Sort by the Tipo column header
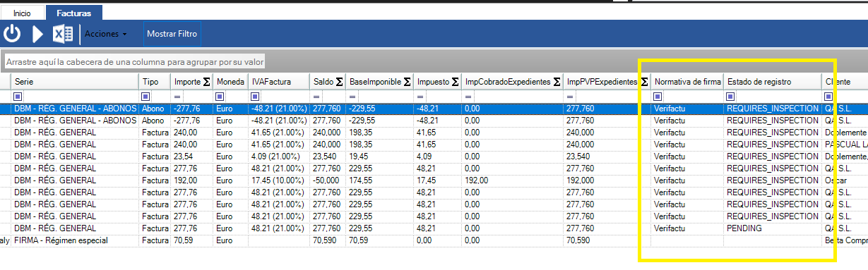This screenshot has width=868, height=270. coord(155,82)
